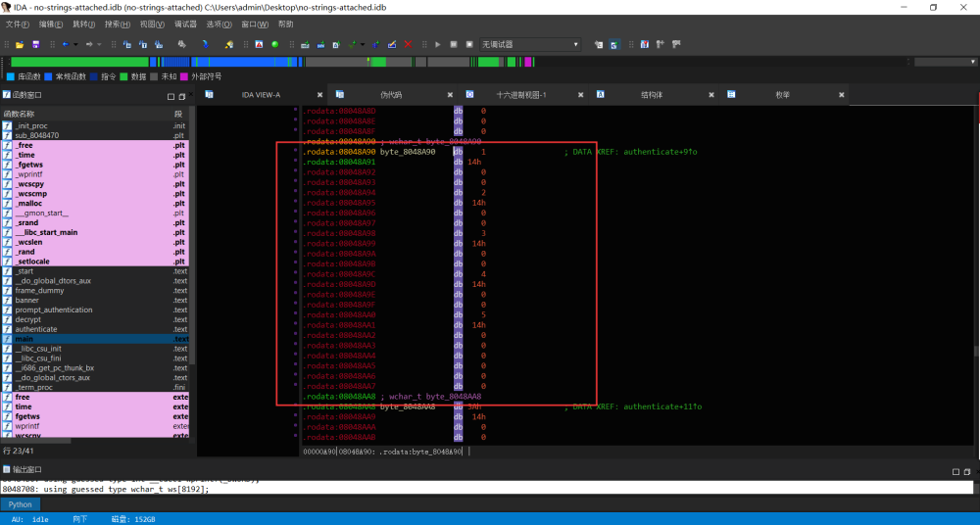Click the Python command line button
This screenshot has height=525, width=980.
pyautogui.click(x=20, y=504)
